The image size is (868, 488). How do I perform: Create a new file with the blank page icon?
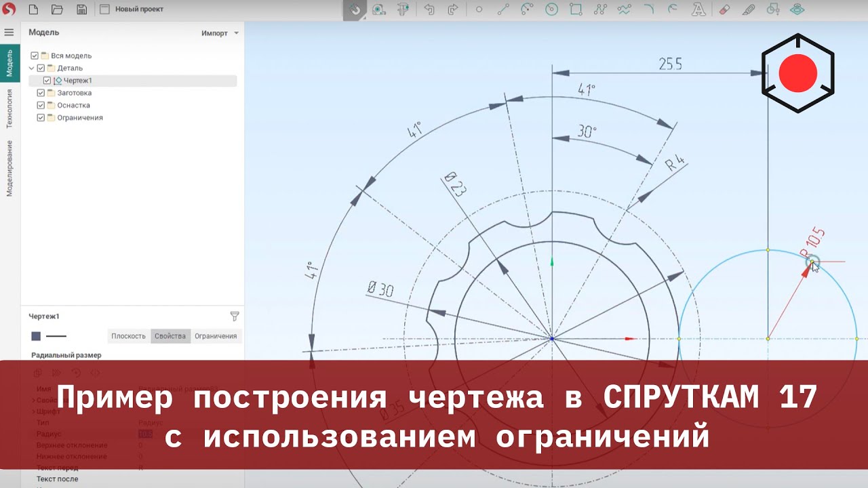(33, 9)
